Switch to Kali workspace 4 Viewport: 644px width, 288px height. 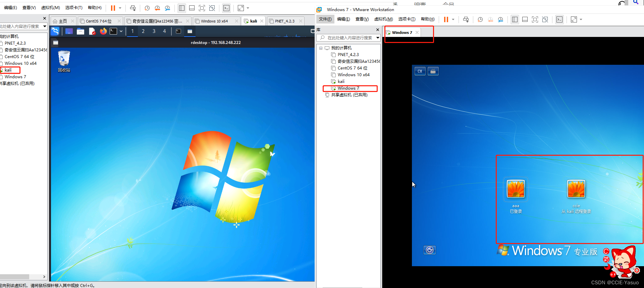click(x=164, y=31)
